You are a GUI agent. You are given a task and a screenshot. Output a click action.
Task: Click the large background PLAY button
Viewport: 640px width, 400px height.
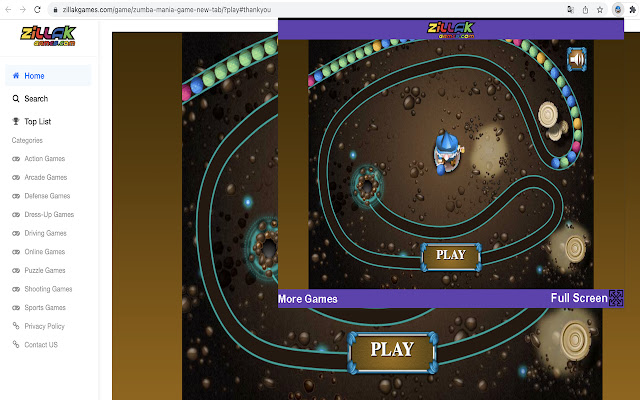coord(392,353)
